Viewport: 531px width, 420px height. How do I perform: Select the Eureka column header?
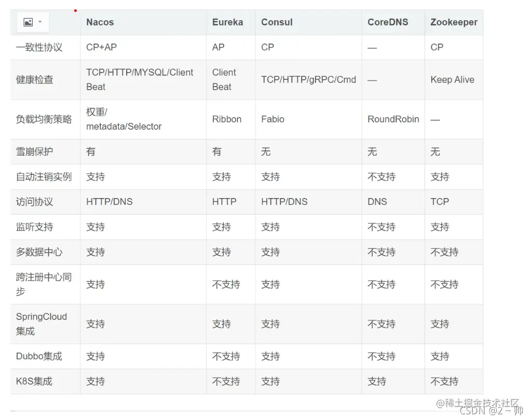coord(227,22)
